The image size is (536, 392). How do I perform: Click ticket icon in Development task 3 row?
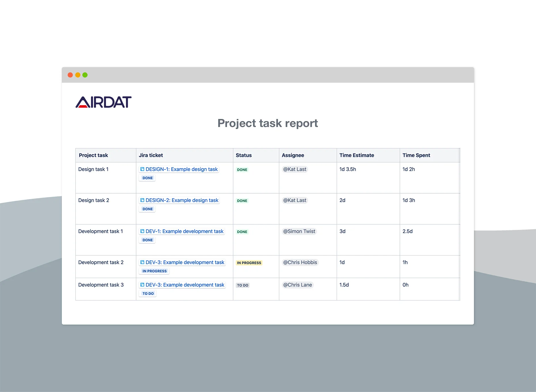pyautogui.click(x=142, y=285)
